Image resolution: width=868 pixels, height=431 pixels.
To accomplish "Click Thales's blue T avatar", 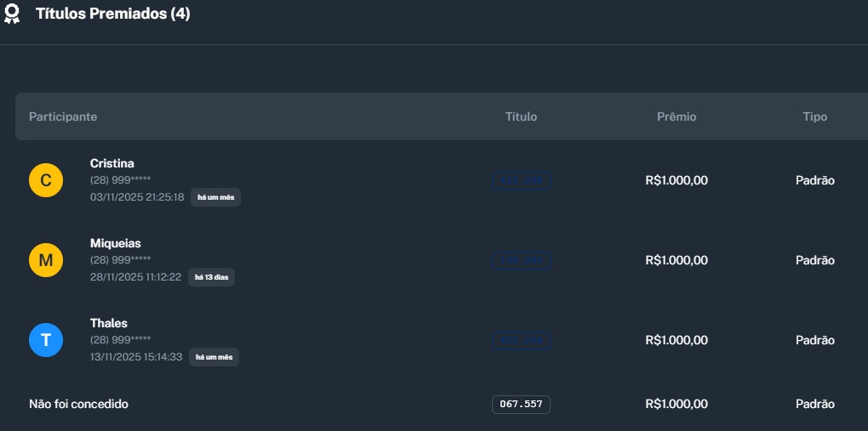I will 46,340.
